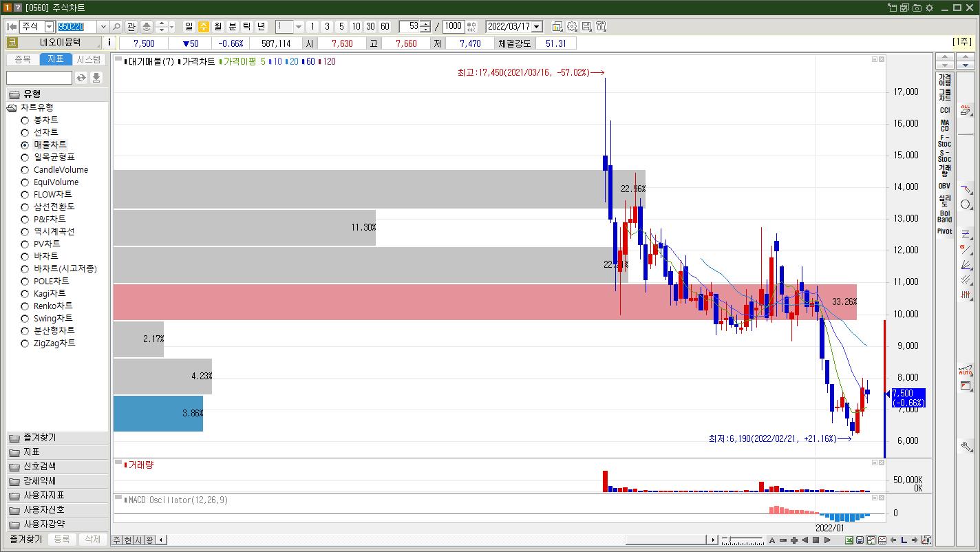
Task: Click the info 'i' icon beside 네오이뮨텍
Action: (109, 43)
